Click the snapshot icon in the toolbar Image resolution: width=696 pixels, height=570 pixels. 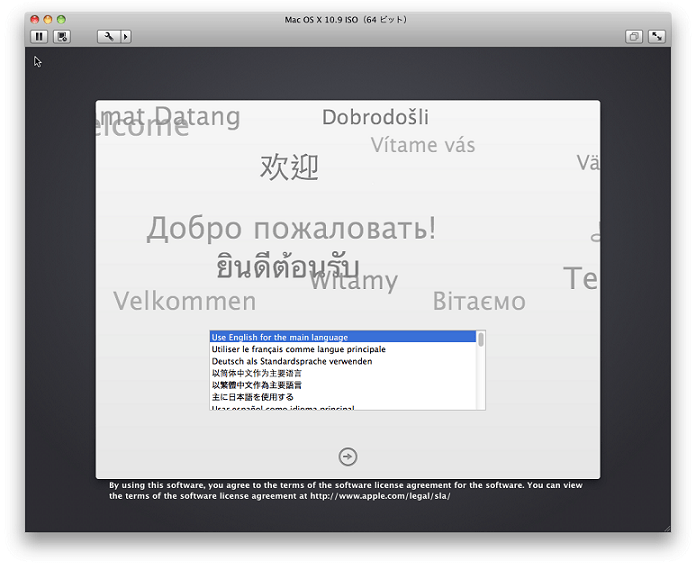(62, 36)
